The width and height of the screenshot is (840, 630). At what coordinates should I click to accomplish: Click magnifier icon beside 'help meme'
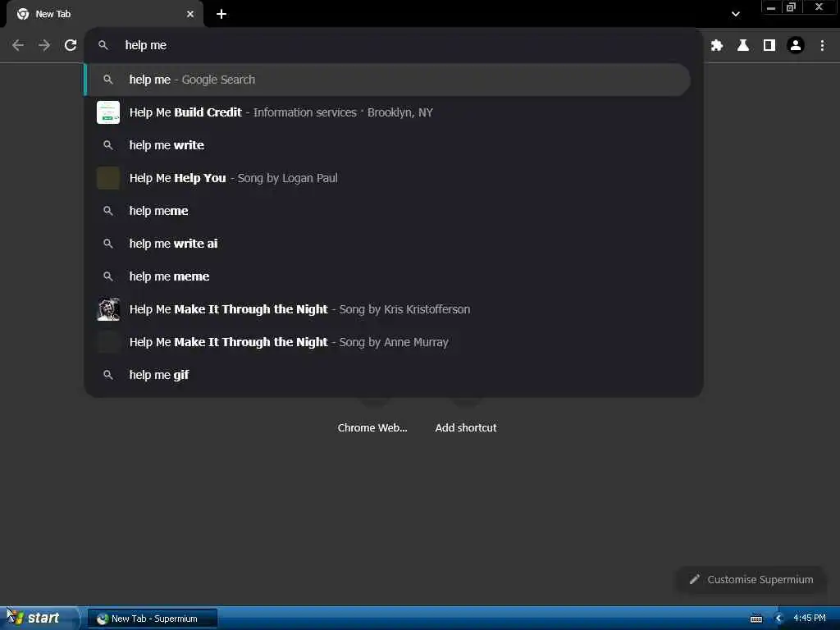(108, 211)
